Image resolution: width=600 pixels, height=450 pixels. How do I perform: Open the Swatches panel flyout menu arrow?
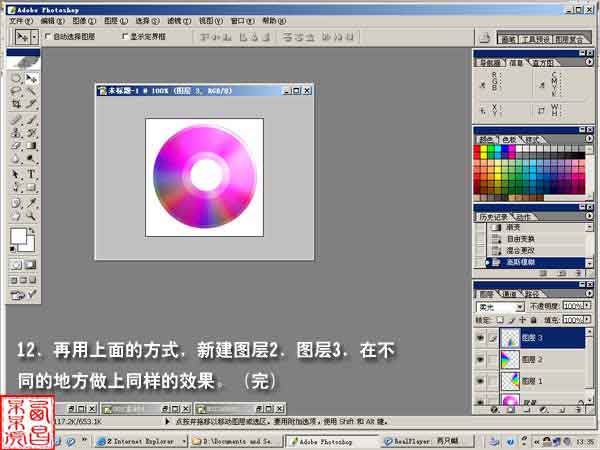pos(589,139)
